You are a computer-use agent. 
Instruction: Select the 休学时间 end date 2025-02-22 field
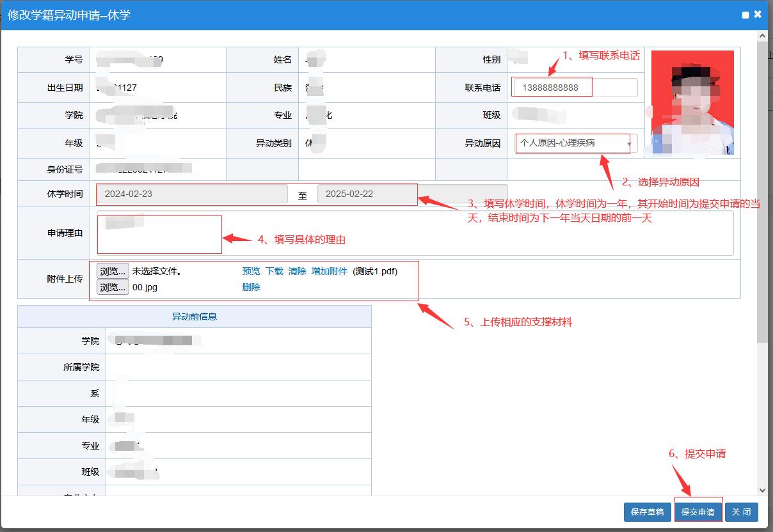click(412, 194)
